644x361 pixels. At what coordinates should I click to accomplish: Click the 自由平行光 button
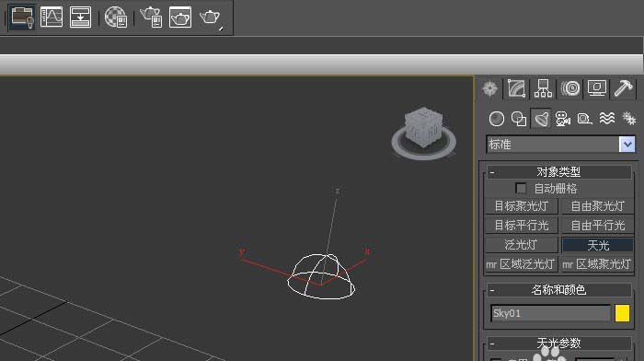point(598,226)
